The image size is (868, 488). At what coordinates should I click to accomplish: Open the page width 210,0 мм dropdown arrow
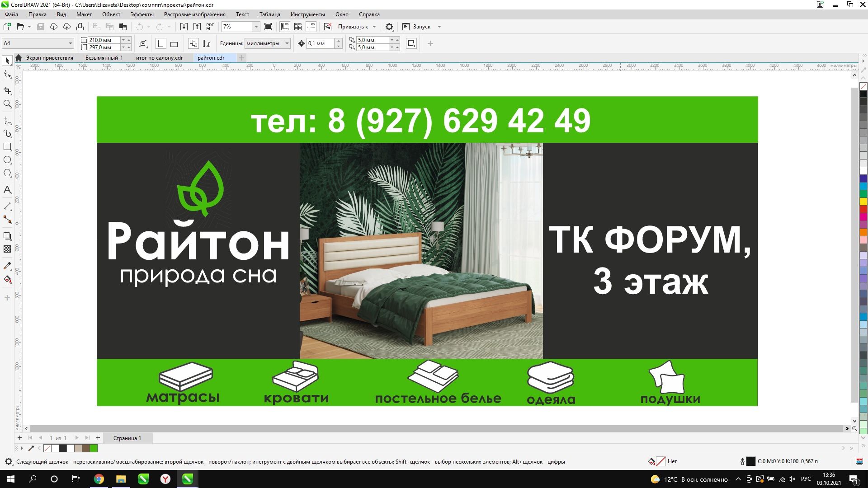pos(123,40)
